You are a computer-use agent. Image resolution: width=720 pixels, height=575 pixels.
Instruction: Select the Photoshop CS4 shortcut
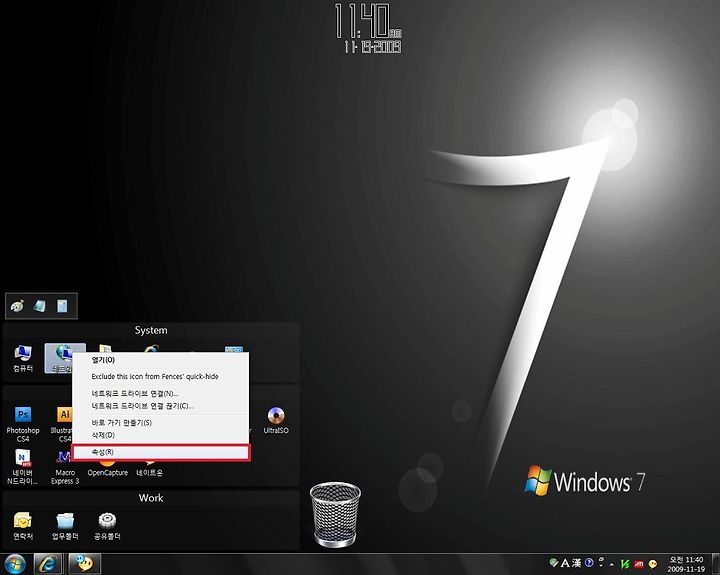(22, 424)
